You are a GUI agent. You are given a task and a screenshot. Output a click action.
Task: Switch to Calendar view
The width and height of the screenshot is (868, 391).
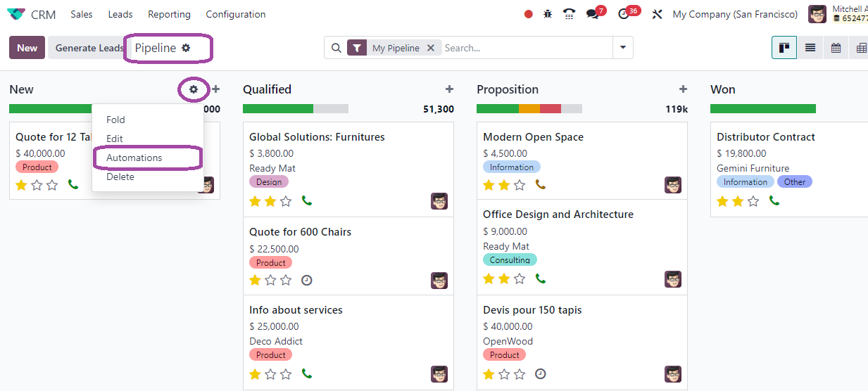(836, 48)
